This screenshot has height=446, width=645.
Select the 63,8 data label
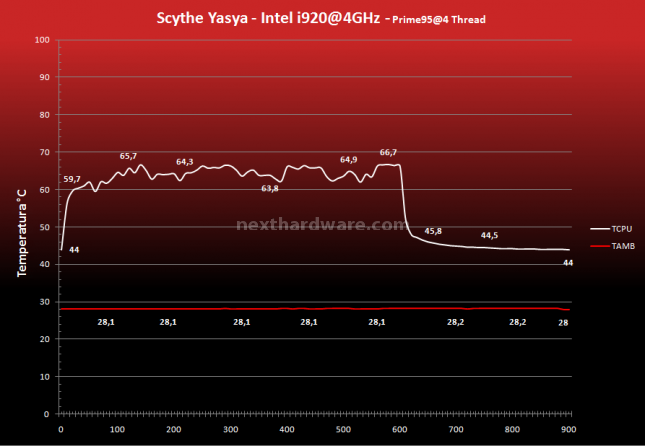click(x=270, y=188)
